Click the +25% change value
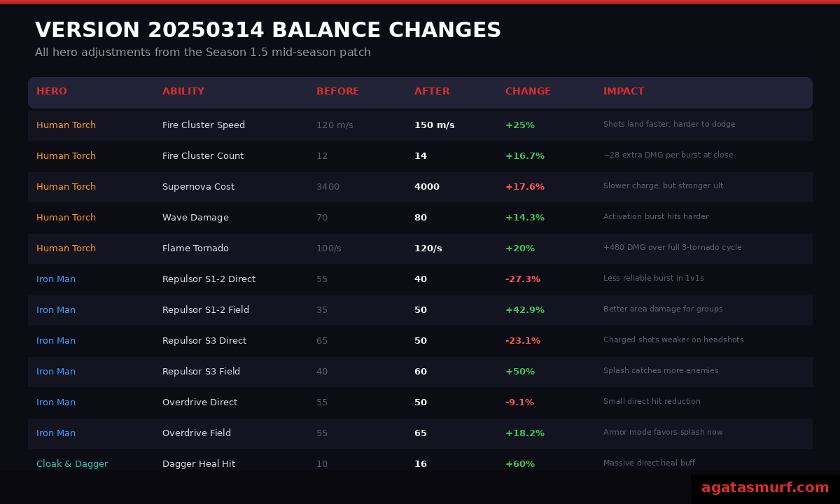840x504 pixels. pyautogui.click(x=520, y=125)
